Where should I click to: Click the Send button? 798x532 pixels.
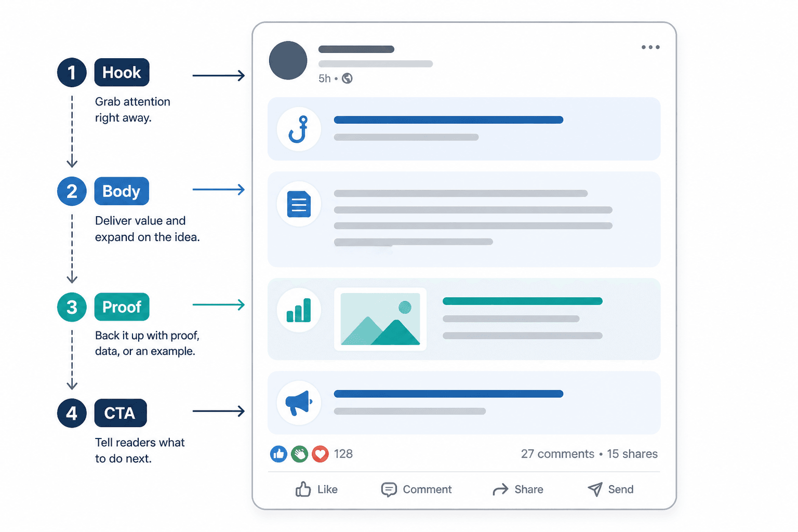[x=610, y=489]
